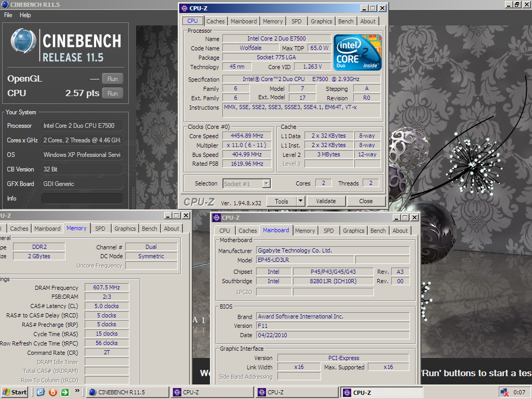Click Southbridge 82801JR (ICH10R) field
This screenshot has height=399, width=532.
333,281
